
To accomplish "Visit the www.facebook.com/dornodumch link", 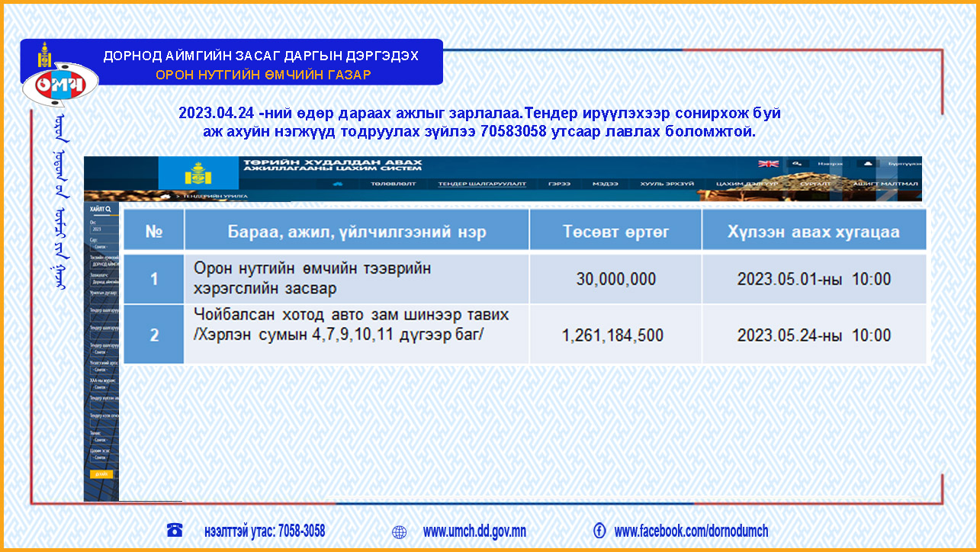I will click(x=691, y=532).
